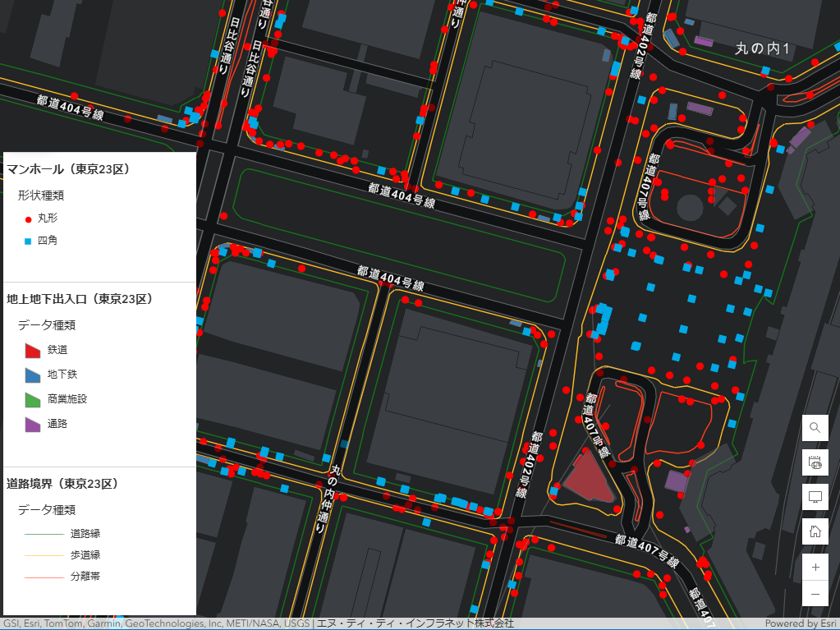The width and height of the screenshot is (840, 630).
Task: Click the 丸の内仲通り street label on map
Action: click(x=327, y=499)
